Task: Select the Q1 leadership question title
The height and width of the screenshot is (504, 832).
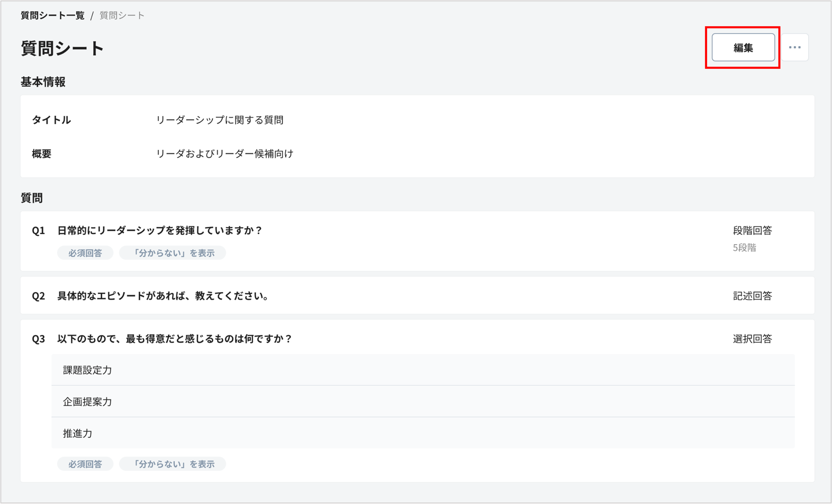Action: point(160,231)
